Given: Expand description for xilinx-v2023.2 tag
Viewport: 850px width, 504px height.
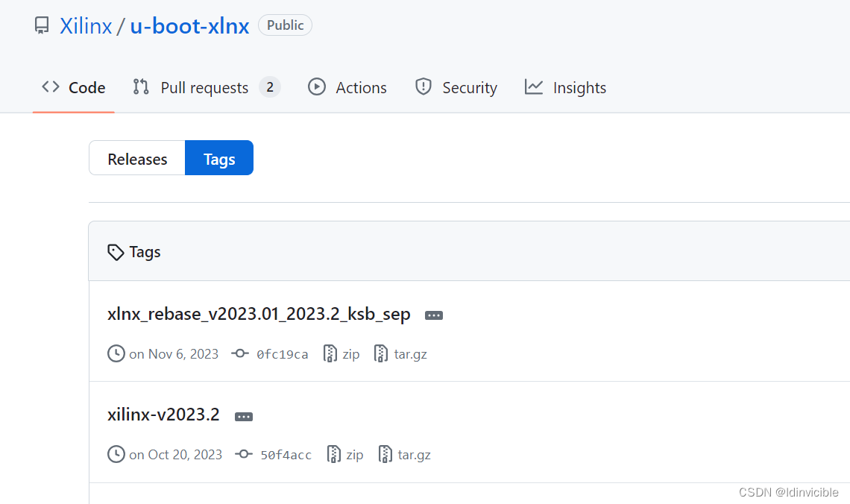Looking at the screenshot, I should coord(243,416).
